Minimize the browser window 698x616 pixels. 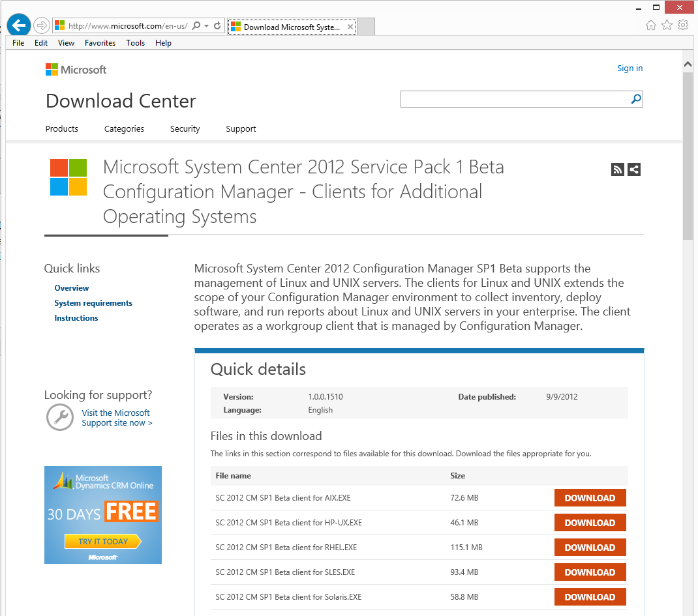tap(639, 8)
